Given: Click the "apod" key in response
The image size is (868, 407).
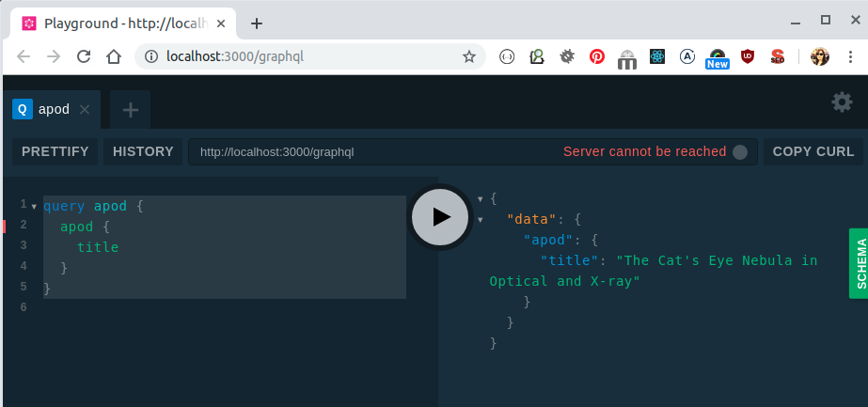Looking at the screenshot, I should click(548, 240).
